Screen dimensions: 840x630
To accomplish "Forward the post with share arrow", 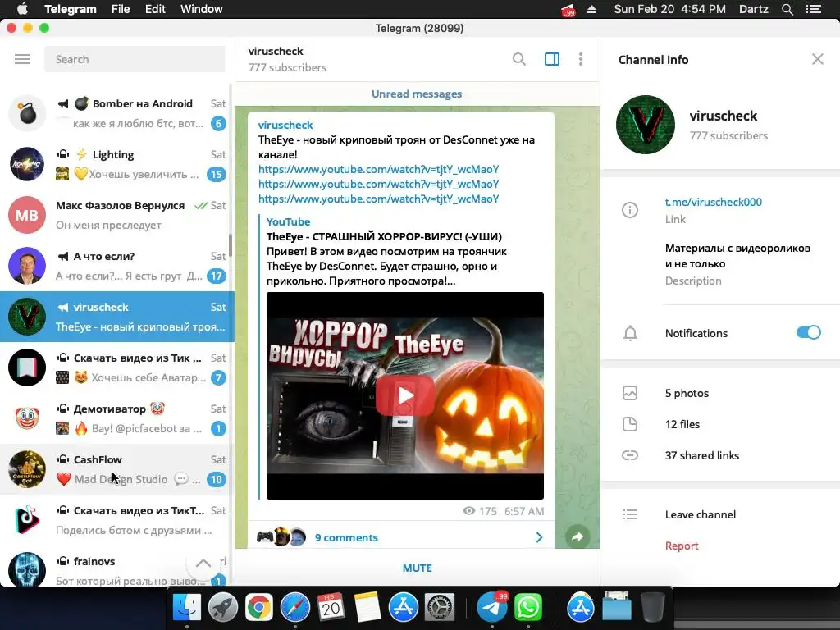I will [577, 536].
